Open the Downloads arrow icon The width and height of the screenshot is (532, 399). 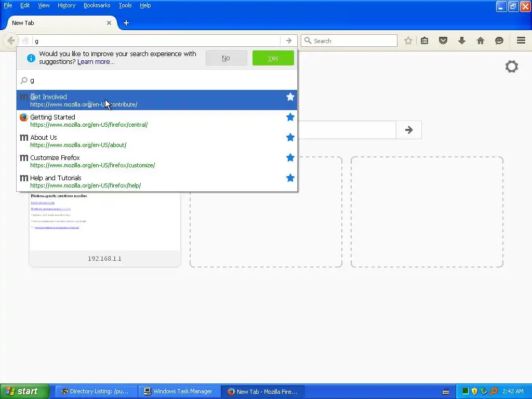pos(462,41)
